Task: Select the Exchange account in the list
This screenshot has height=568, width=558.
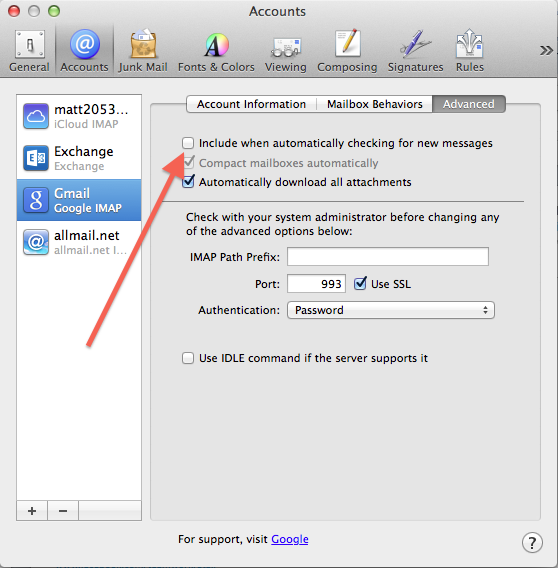Action: 79,158
